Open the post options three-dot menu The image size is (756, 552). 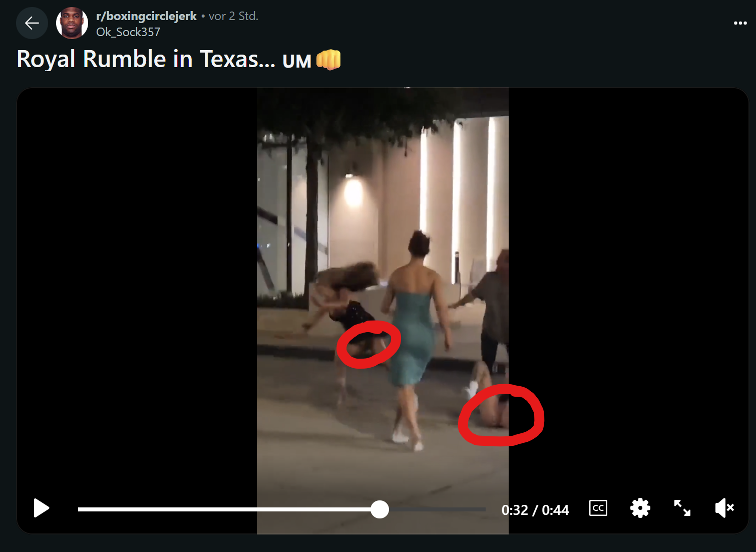(740, 23)
